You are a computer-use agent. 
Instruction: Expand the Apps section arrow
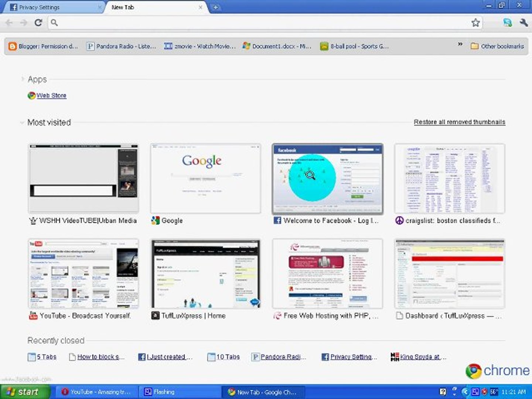coord(23,79)
